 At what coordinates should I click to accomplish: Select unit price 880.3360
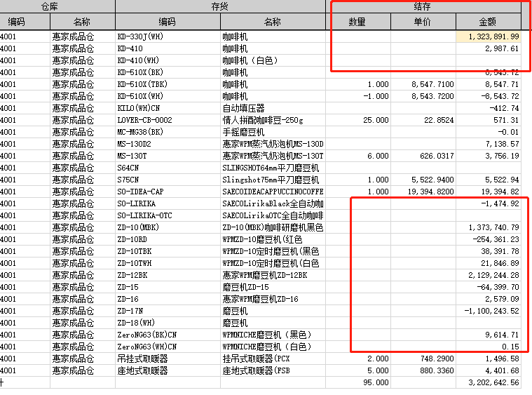423,370
